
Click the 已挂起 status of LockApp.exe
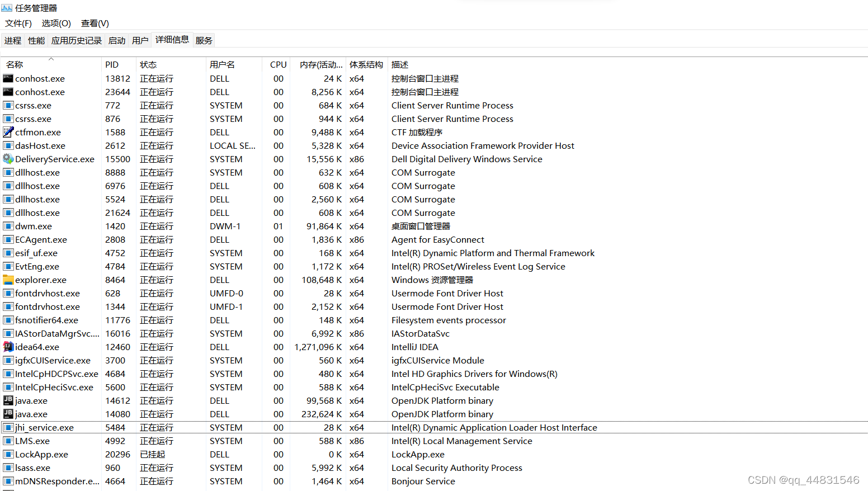click(153, 454)
